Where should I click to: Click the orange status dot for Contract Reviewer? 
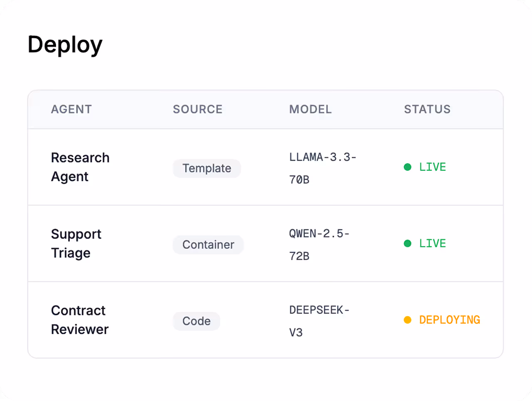(x=407, y=320)
